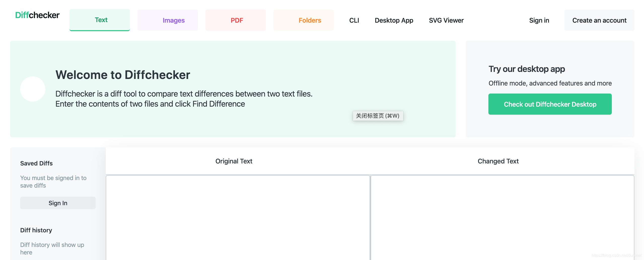Go to the CLI page

[354, 20]
